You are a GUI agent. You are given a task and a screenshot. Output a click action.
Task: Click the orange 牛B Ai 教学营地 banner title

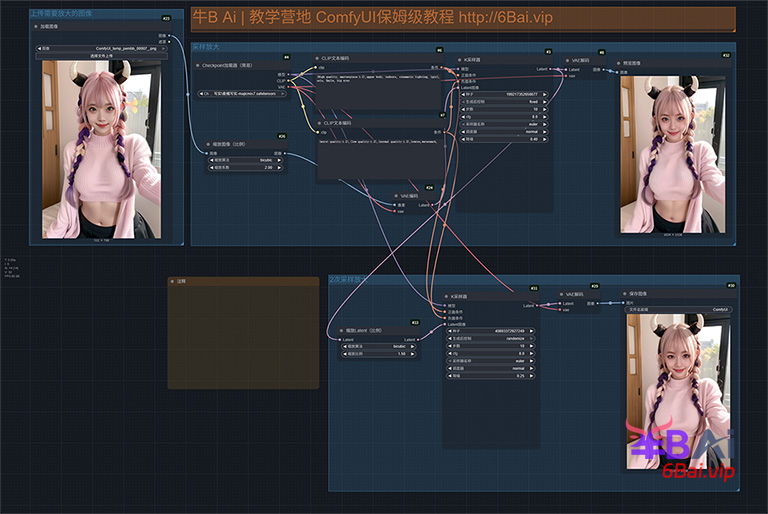point(373,17)
